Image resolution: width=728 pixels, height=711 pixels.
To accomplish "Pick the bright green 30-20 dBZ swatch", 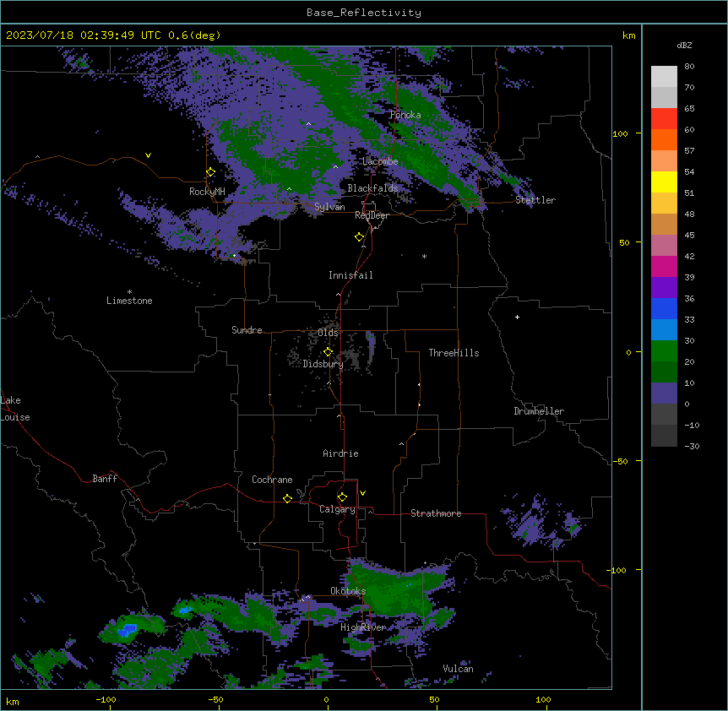I will [x=664, y=351].
